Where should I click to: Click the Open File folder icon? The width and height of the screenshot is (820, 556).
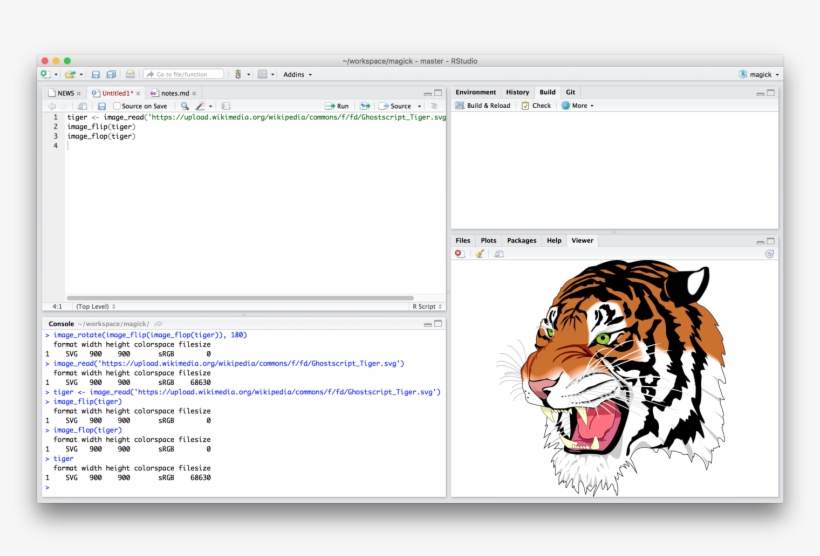point(70,74)
